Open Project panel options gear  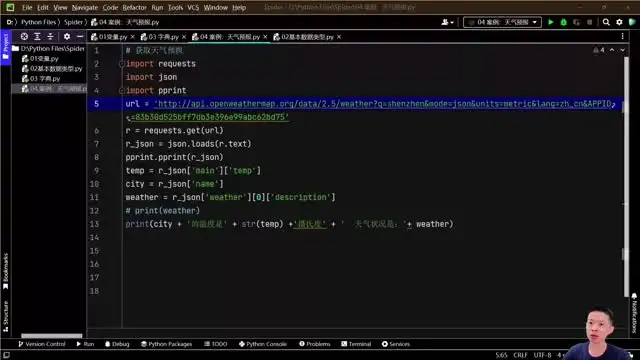click(x=67, y=36)
